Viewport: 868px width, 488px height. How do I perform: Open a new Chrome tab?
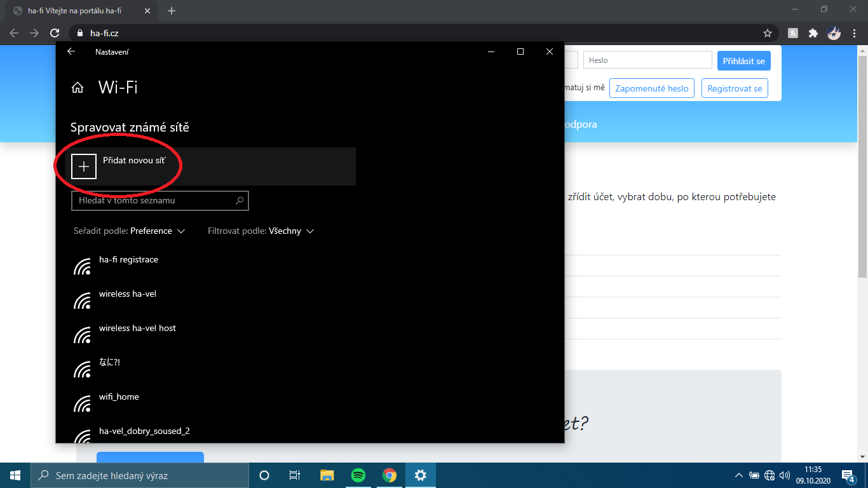point(172,11)
